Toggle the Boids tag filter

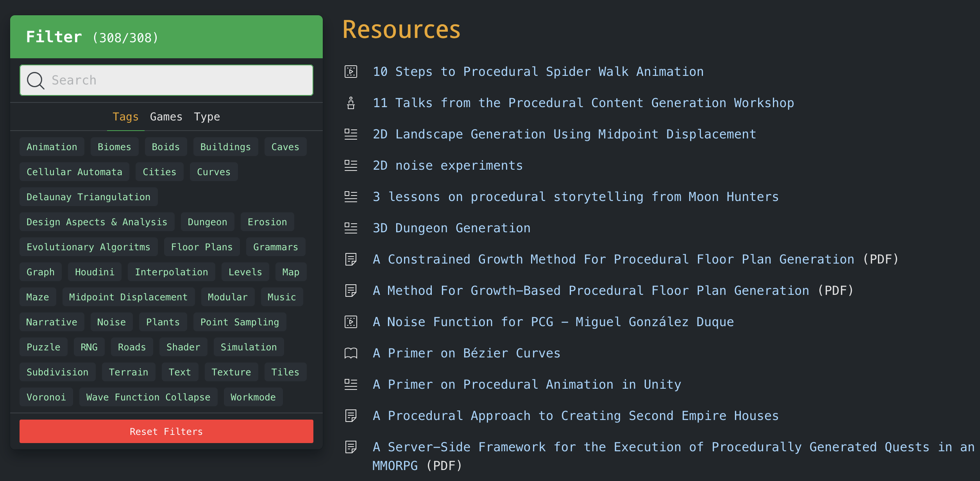[166, 147]
